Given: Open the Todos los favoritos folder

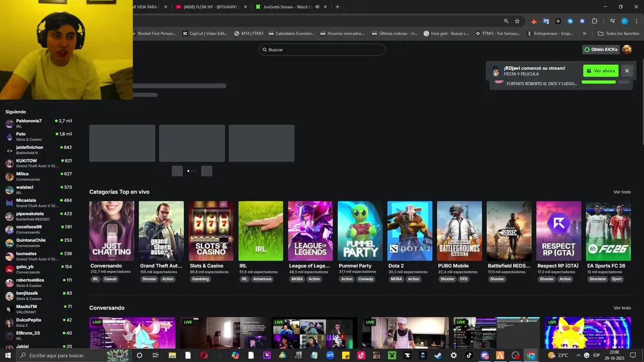Looking at the screenshot, I should pos(618,33).
